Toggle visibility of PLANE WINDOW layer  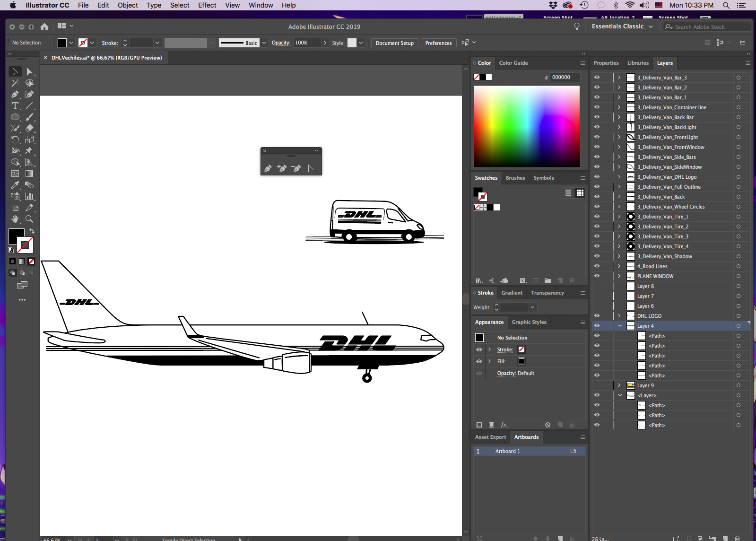[597, 276]
